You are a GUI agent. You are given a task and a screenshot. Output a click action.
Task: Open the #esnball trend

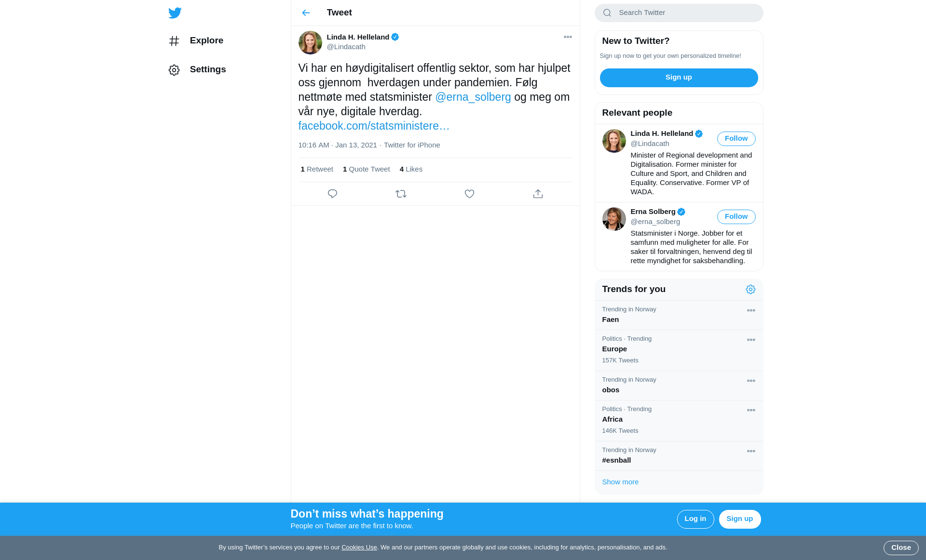(679, 456)
